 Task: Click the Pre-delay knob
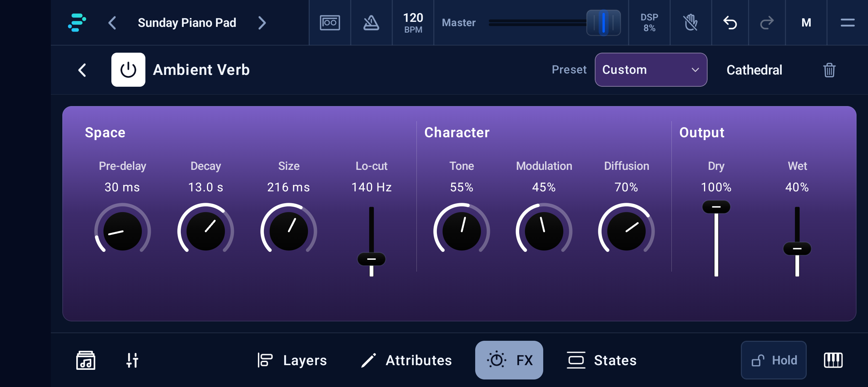click(122, 231)
